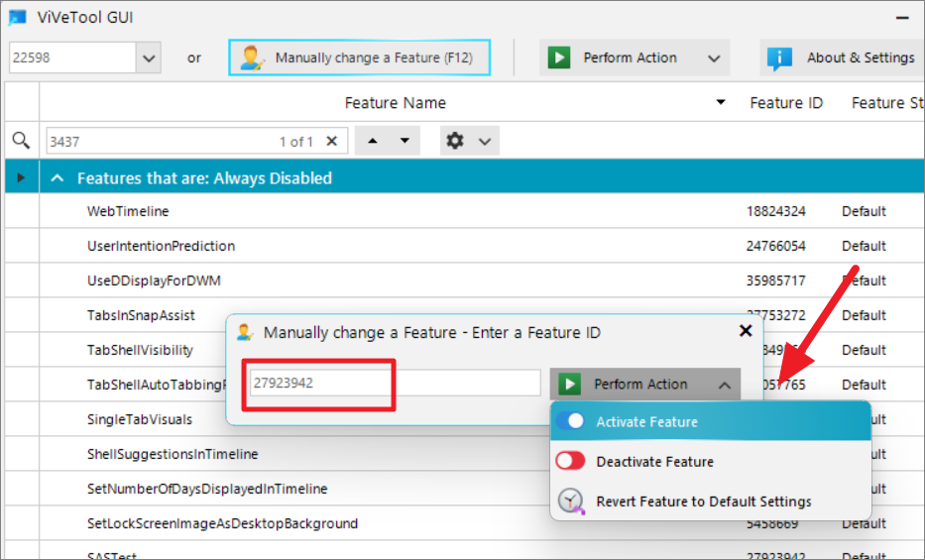
Task: Expand the search options chevron next to the gear
Action: [485, 142]
